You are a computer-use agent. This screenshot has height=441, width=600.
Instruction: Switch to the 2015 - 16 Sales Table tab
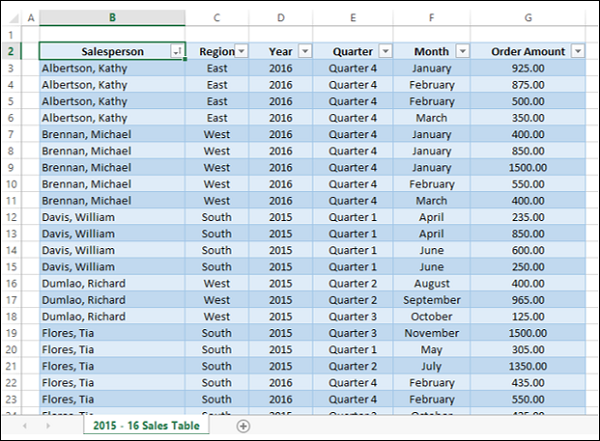pos(146,426)
